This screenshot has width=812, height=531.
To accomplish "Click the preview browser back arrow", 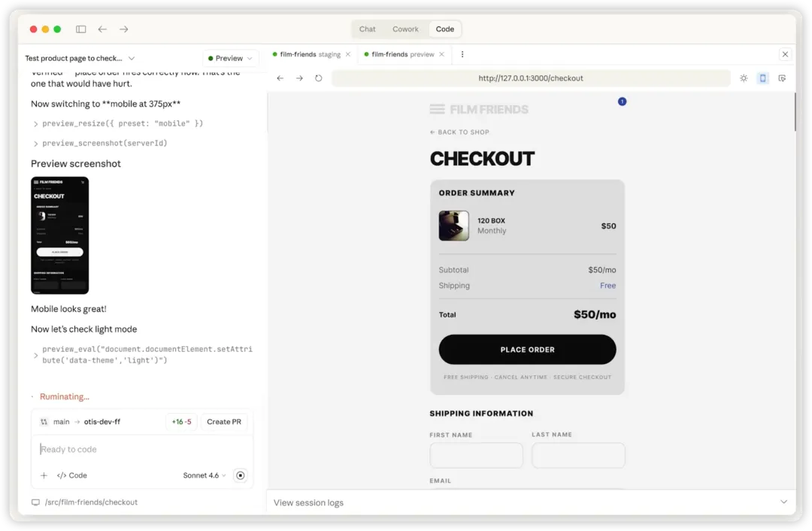I will coord(280,78).
